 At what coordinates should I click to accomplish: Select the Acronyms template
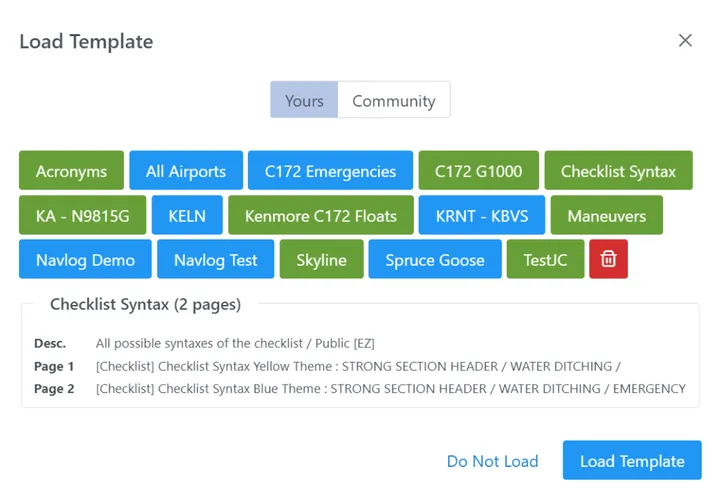(x=71, y=171)
